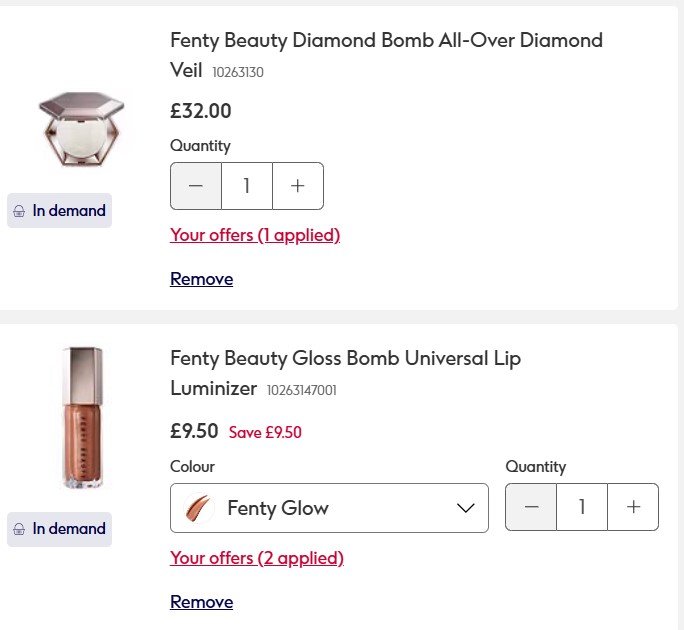This screenshot has height=630, width=684.
Task: Click minus button for Gloss Bomb quantity
Action: point(531,508)
